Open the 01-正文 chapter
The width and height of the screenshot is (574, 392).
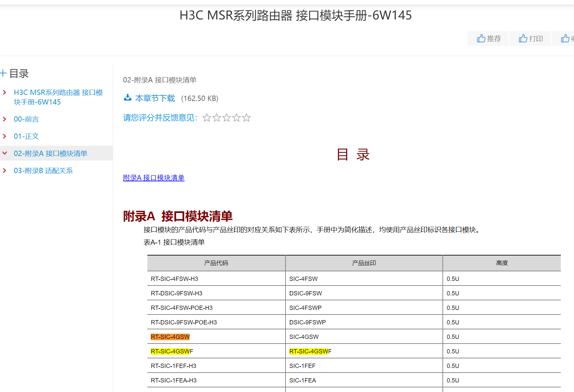pyautogui.click(x=26, y=136)
